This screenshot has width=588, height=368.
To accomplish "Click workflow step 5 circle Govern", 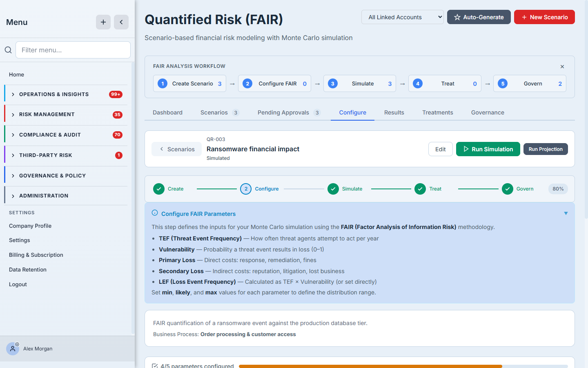I will (503, 83).
